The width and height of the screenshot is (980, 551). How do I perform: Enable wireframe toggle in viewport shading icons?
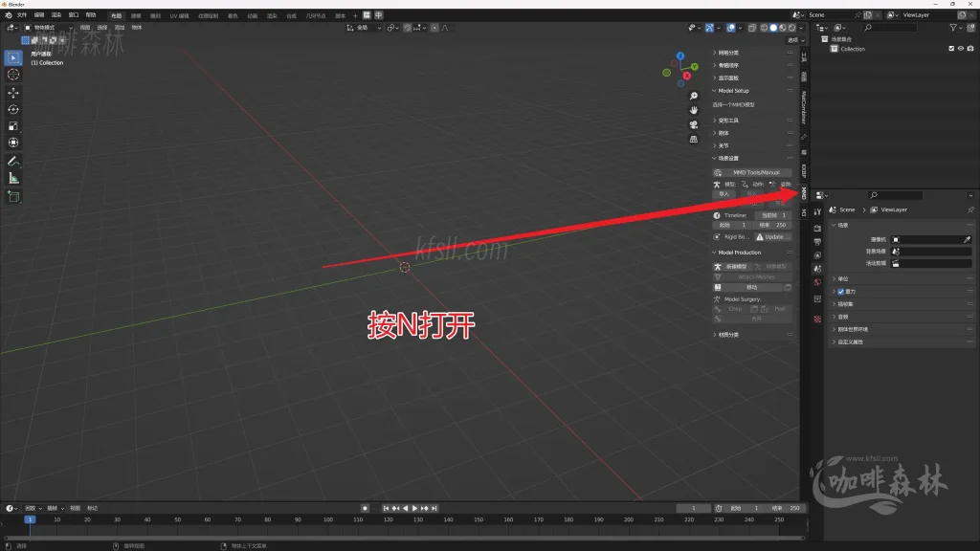(x=764, y=28)
